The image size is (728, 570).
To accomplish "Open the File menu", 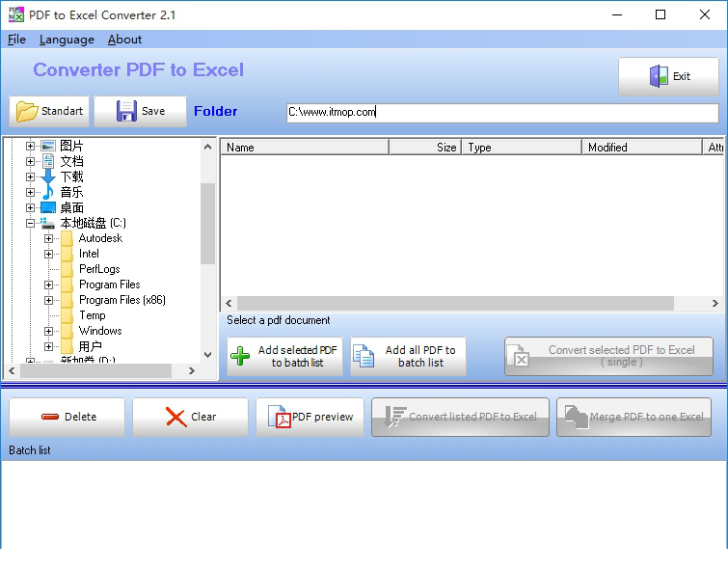I will pos(16,40).
